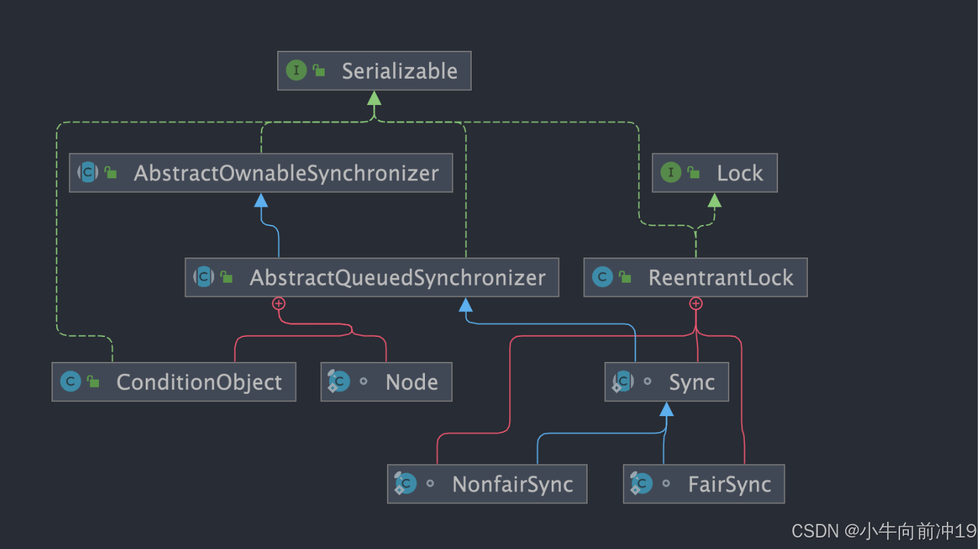
Task: Click the public lock icon beside ReentrantLock
Action: [625, 277]
